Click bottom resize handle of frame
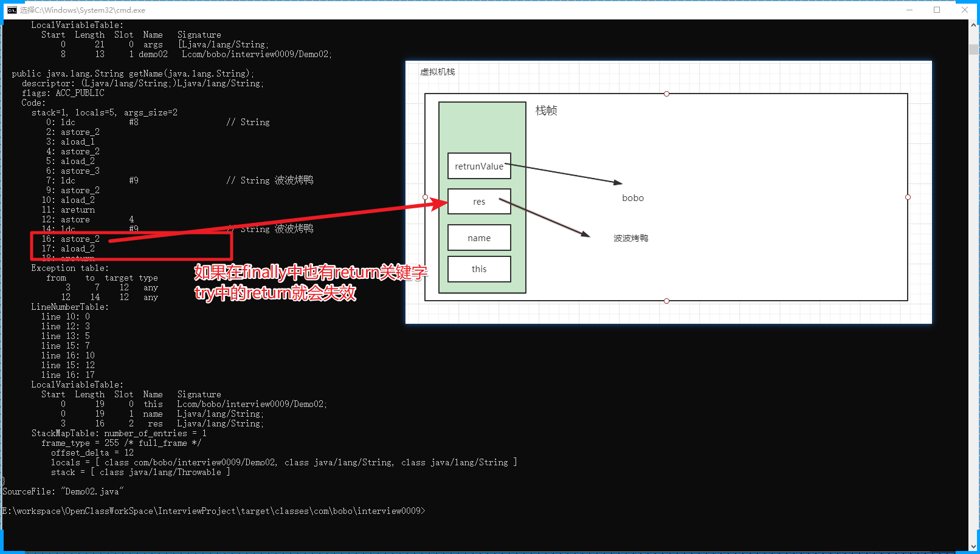Image resolution: width=980 pixels, height=554 pixels. point(666,301)
